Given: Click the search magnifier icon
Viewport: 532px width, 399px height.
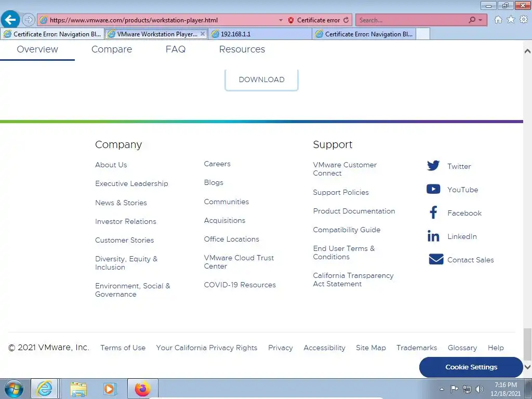Looking at the screenshot, I should 472,20.
